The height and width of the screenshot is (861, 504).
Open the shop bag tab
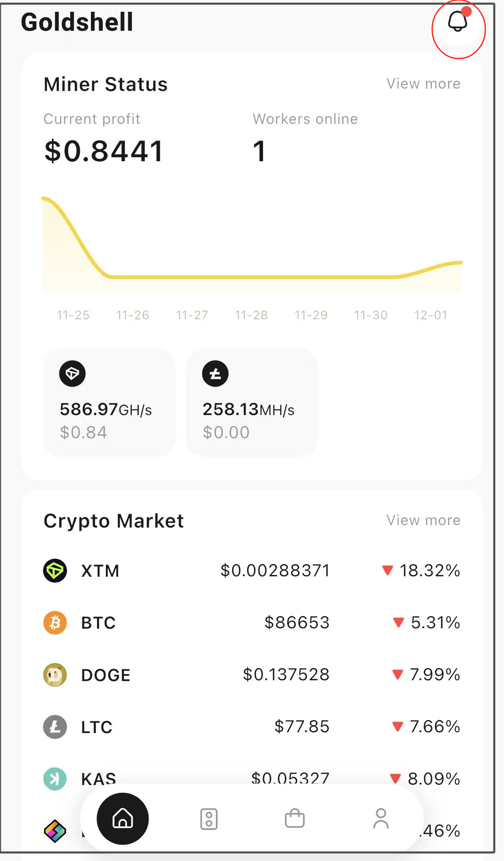(295, 818)
